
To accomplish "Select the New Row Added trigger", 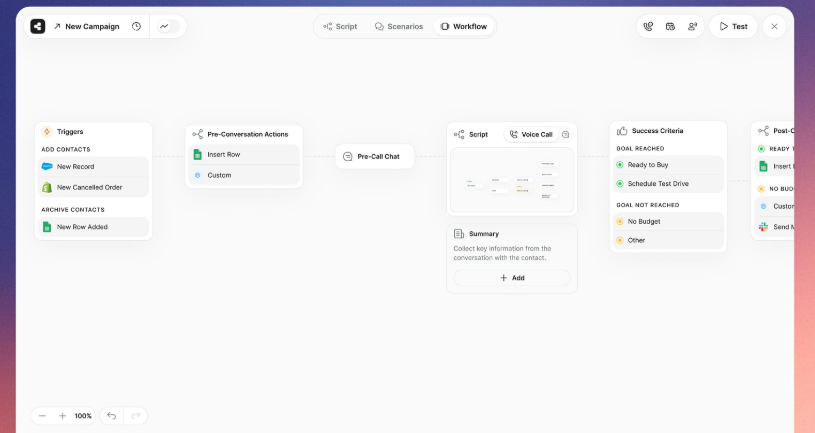I will pyautogui.click(x=94, y=227).
